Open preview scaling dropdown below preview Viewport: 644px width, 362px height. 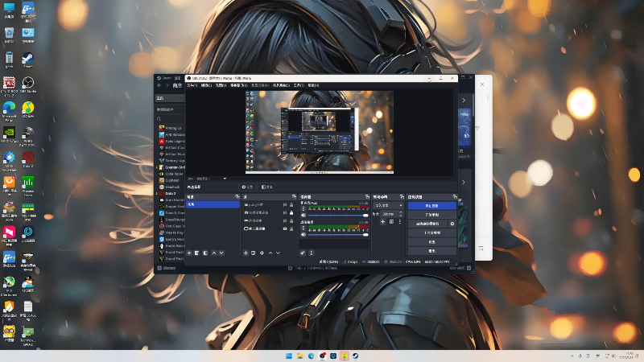pyautogui.click(x=225, y=179)
